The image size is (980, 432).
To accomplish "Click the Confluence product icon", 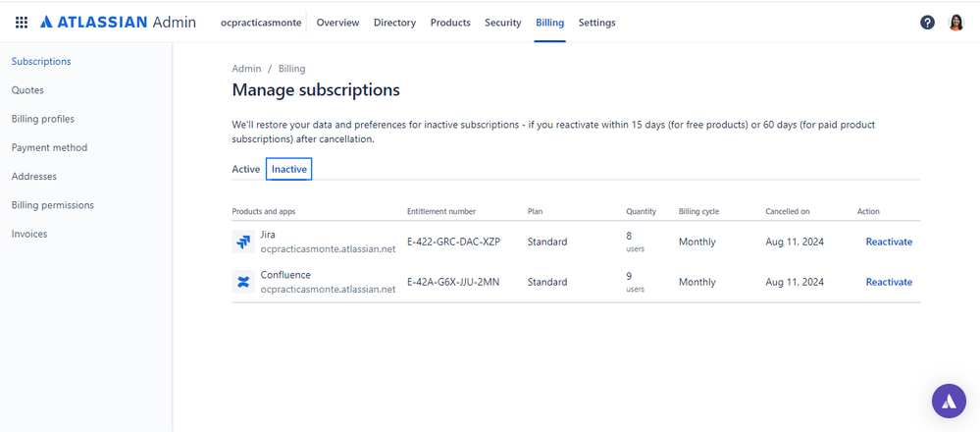I will pyautogui.click(x=243, y=282).
